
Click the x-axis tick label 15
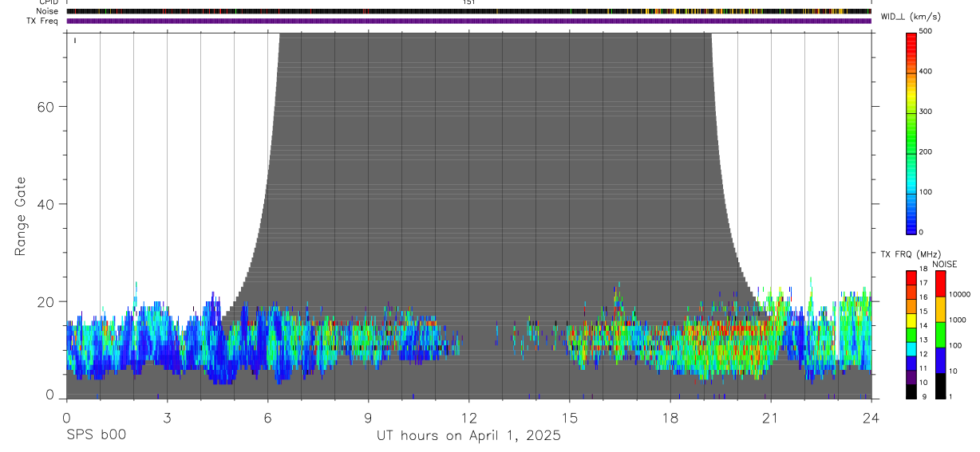point(570,417)
